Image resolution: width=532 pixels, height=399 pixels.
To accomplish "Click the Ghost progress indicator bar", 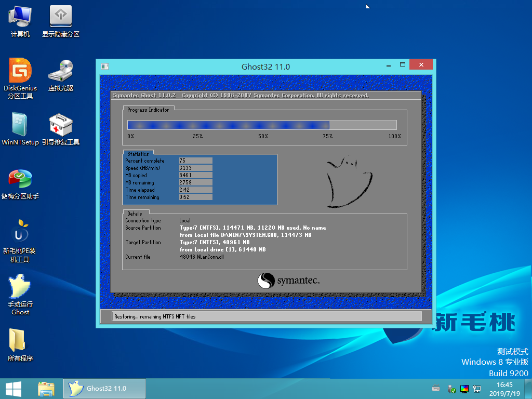I will point(262,125).
